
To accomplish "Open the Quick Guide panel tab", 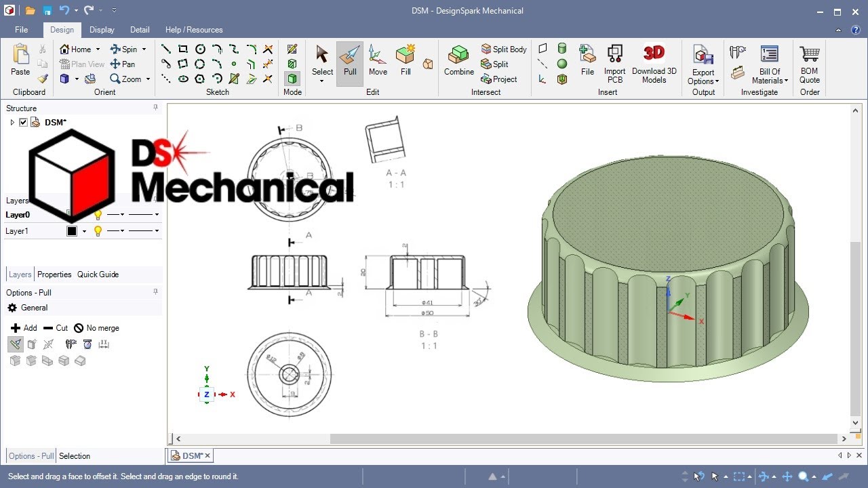I will [98, 274].
